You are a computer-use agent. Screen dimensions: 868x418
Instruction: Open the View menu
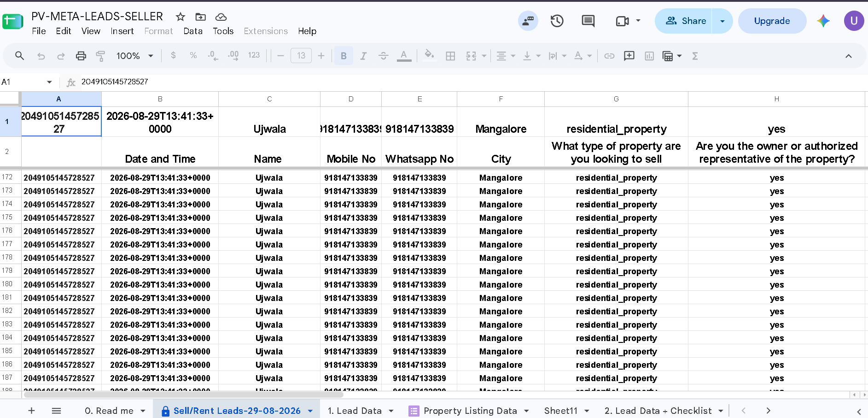91,31
